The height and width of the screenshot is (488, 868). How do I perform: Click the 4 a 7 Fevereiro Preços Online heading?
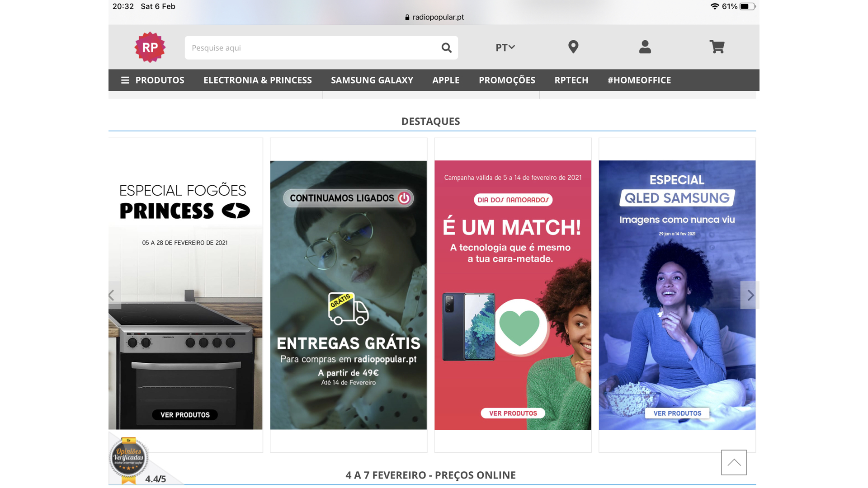430,475
